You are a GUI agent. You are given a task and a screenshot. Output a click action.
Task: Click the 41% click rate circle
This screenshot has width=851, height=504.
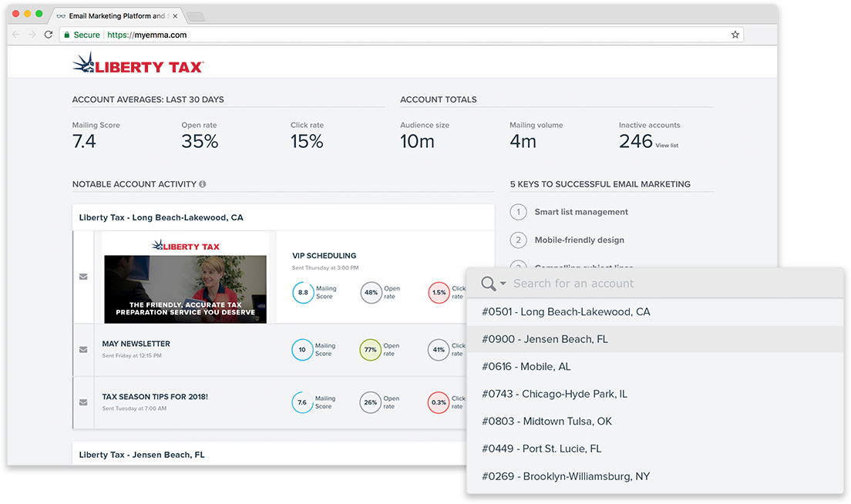[439, 349]
